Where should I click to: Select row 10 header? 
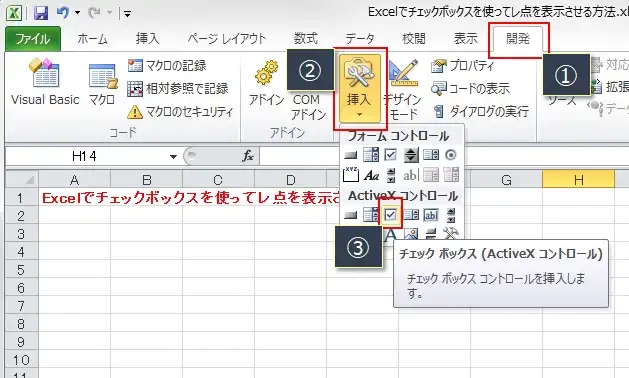coord(22,360)
